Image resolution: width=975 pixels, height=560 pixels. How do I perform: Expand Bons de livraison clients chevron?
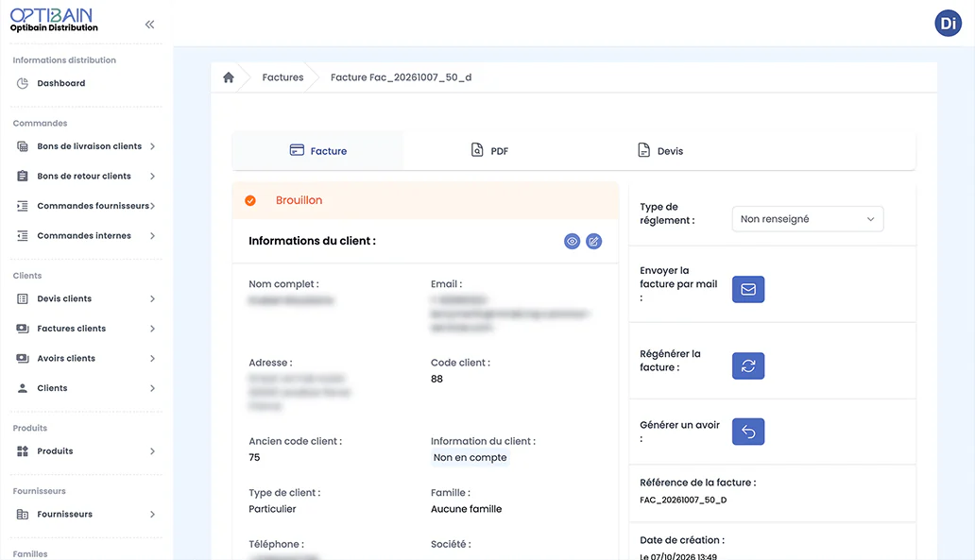tap(152, 146)
